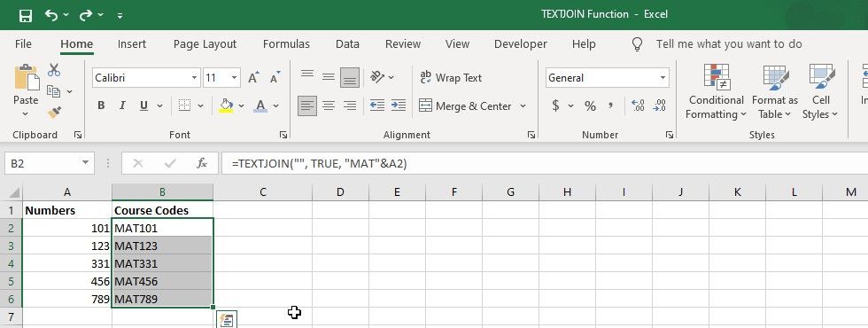
Task: Toggle Wrap Text
Action: click(x=451, y=78)
